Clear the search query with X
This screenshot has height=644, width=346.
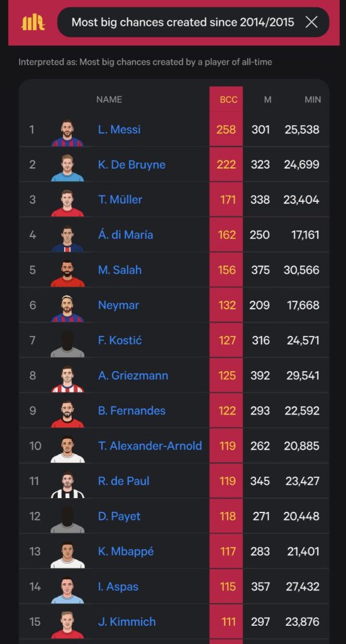tap(312, 22)
